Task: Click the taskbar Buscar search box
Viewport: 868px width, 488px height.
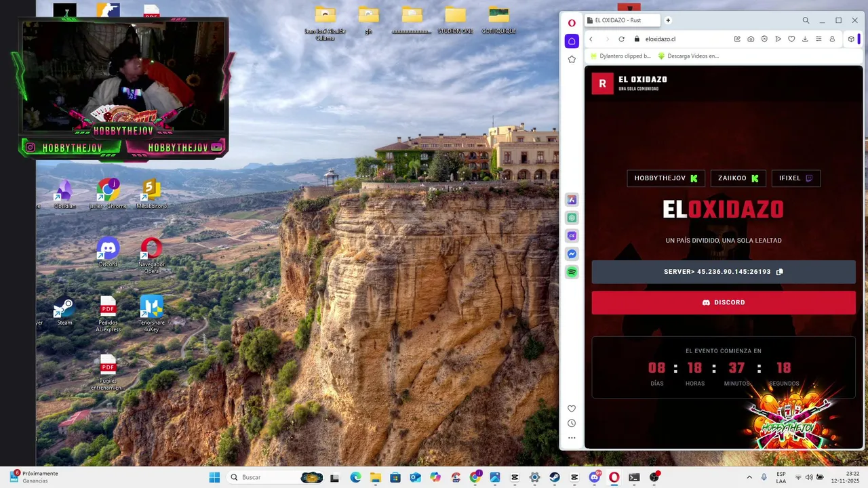Action: [x=276, y=477]
